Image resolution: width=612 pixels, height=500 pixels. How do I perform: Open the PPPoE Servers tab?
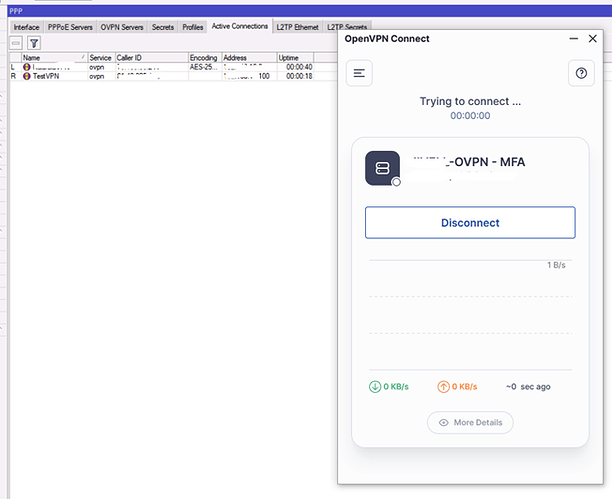tap(70, 27)
